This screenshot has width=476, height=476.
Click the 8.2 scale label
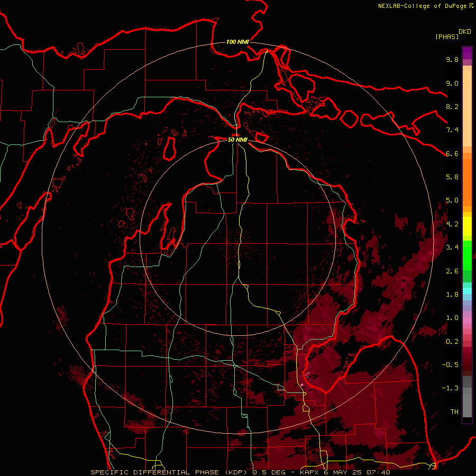[452, 106]
